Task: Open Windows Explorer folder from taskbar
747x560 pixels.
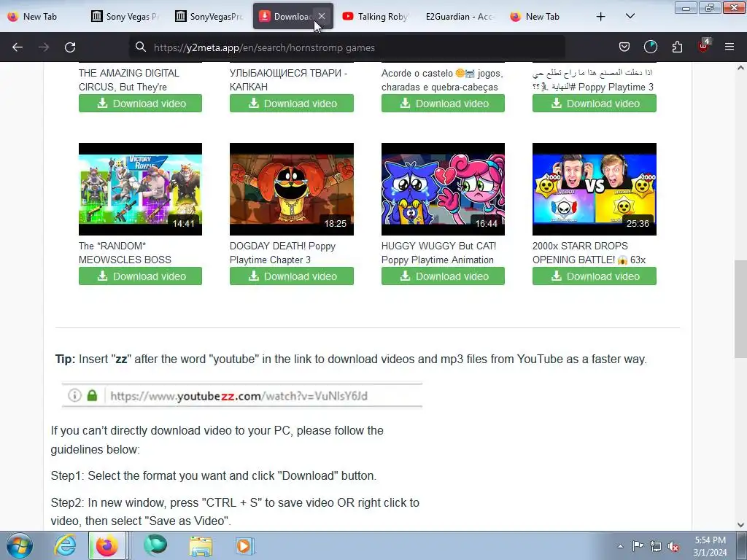Action: tap(201, 545)
